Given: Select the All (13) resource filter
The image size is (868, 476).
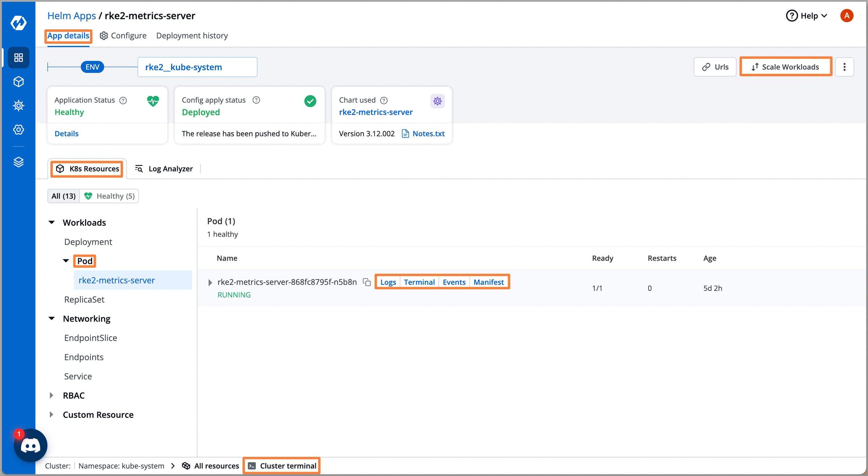Looking at the screenshot, I should (63, 196).
